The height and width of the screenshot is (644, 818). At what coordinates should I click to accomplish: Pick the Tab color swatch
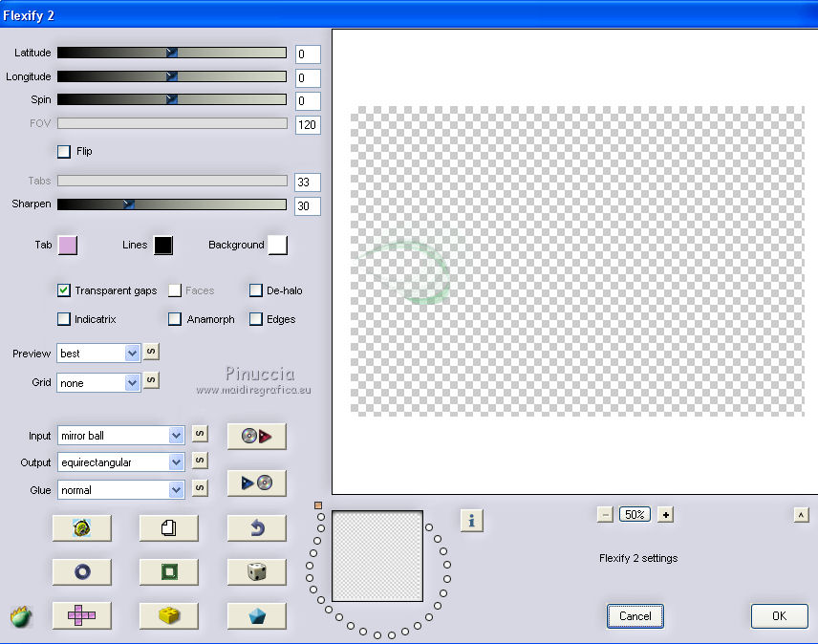(x=68, y=246)
